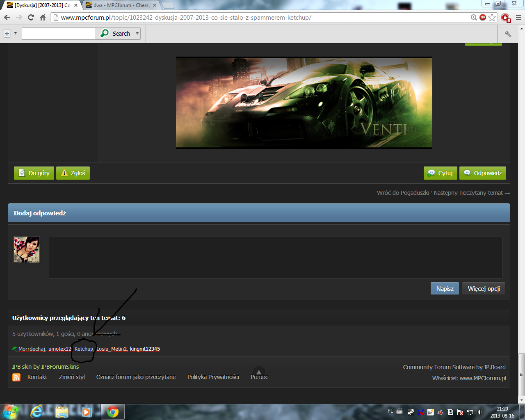Visit the www.MPCforum.pl owner link
This screenshot has width=525, height=420.
coord(483,378)
